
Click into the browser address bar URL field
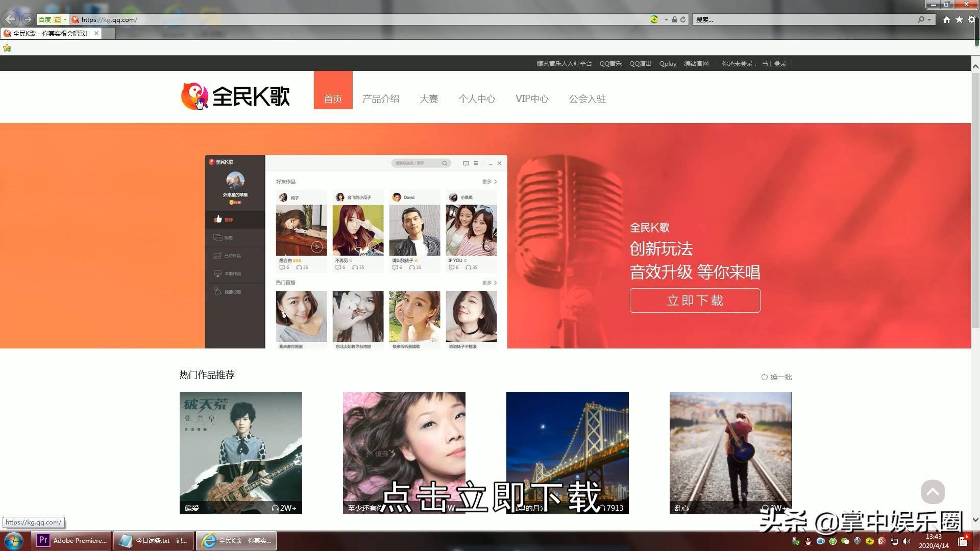point(357,19)
